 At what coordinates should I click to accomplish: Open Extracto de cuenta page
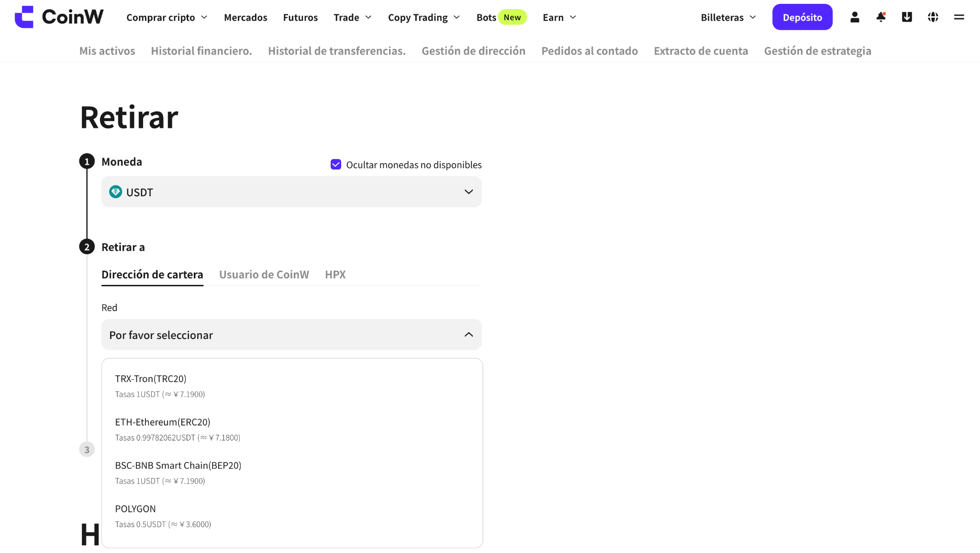coord(701,51)
